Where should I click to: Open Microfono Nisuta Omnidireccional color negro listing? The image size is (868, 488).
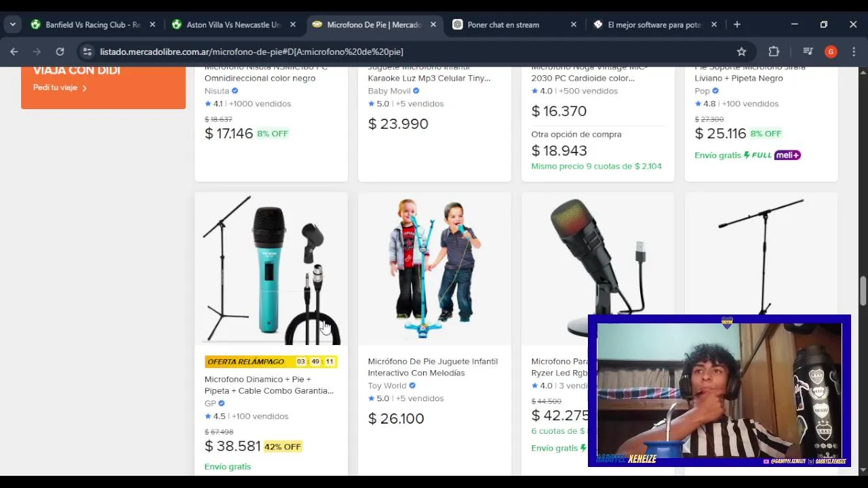(265, 73)
